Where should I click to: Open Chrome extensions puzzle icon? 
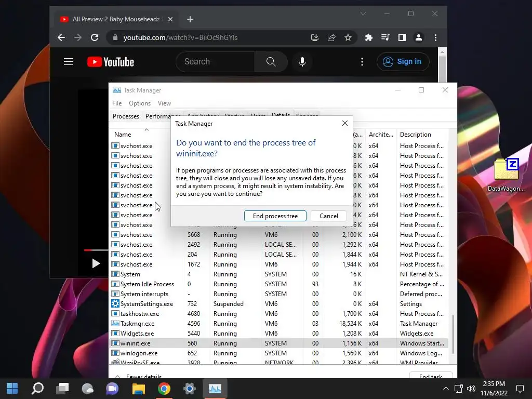click(368, 37)
